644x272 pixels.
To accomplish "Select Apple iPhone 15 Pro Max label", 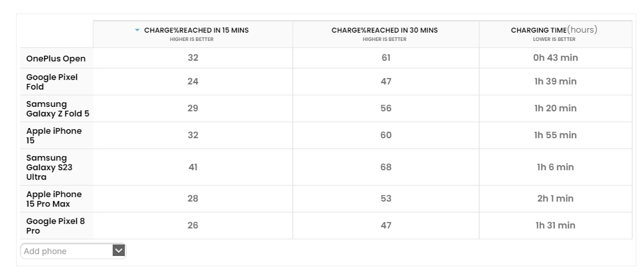I will (54, 199).
